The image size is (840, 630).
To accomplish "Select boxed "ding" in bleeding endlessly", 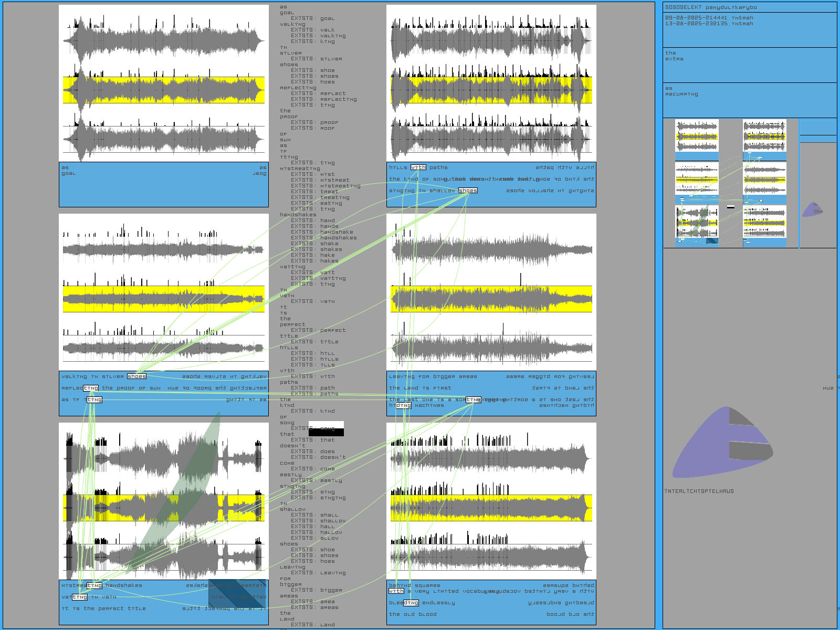I will pos(411,603).
